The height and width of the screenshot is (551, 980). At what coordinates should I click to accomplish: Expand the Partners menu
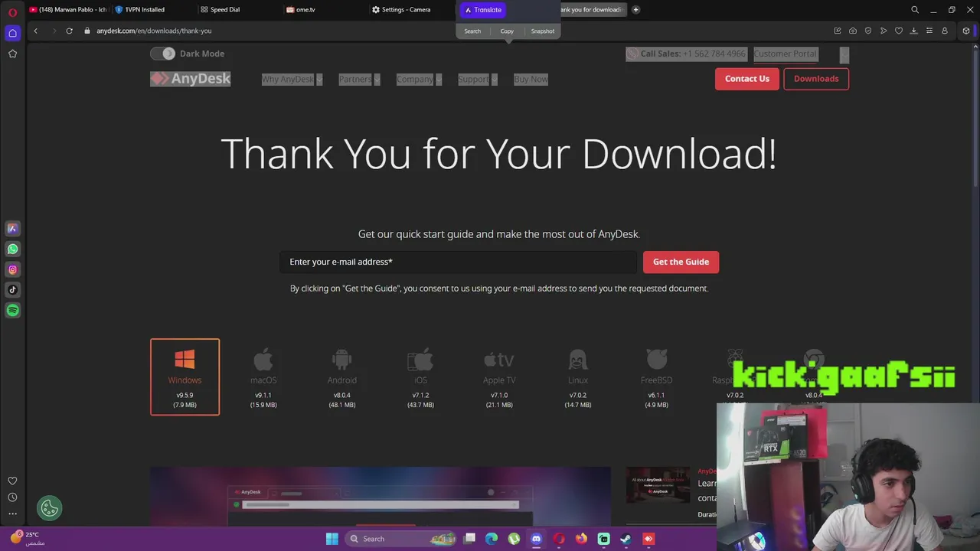(x=359, y=79)
